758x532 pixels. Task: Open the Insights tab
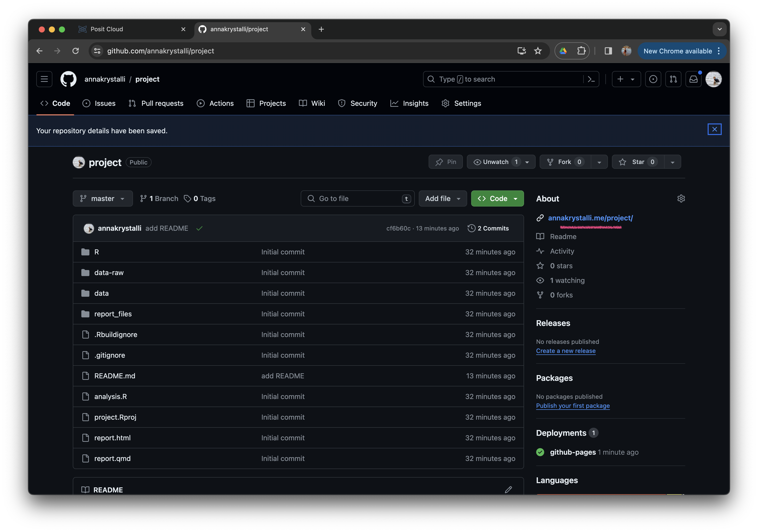(x=409, y=103)
